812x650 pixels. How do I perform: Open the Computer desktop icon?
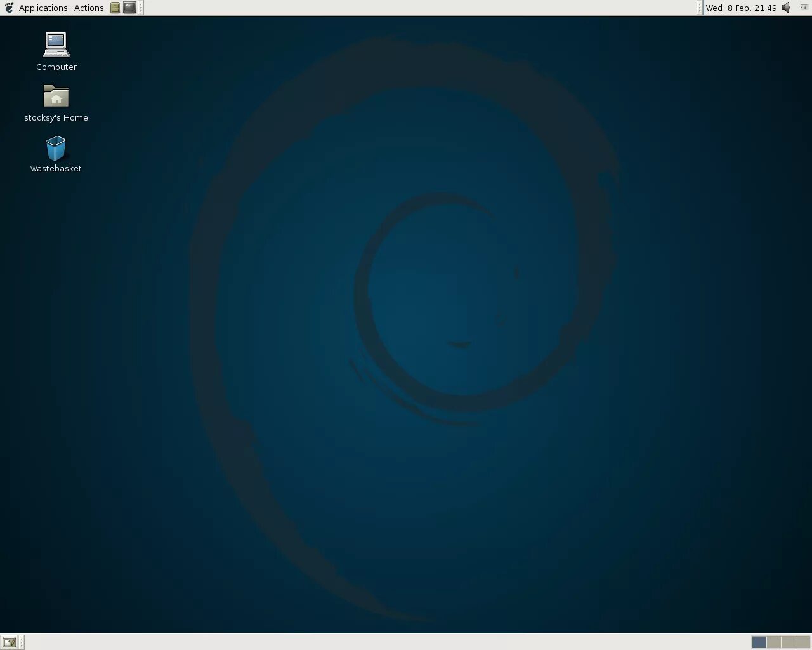(56, 44)
